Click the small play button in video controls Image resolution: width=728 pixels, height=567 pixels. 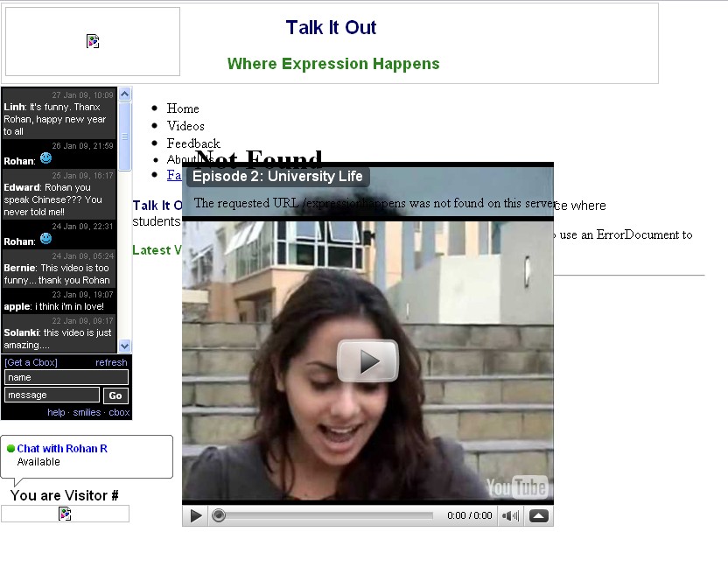196,516
